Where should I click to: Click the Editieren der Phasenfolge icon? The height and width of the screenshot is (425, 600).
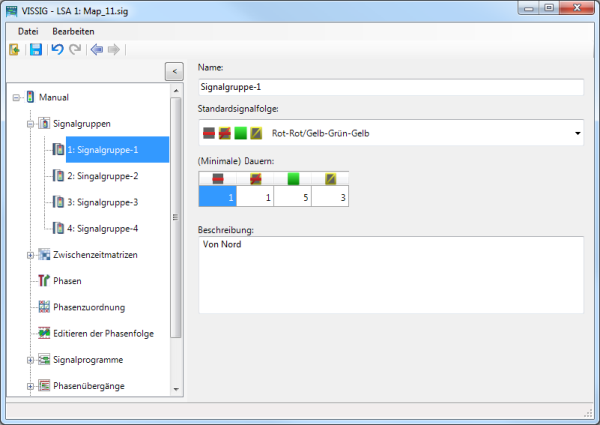tap(43, 333)
